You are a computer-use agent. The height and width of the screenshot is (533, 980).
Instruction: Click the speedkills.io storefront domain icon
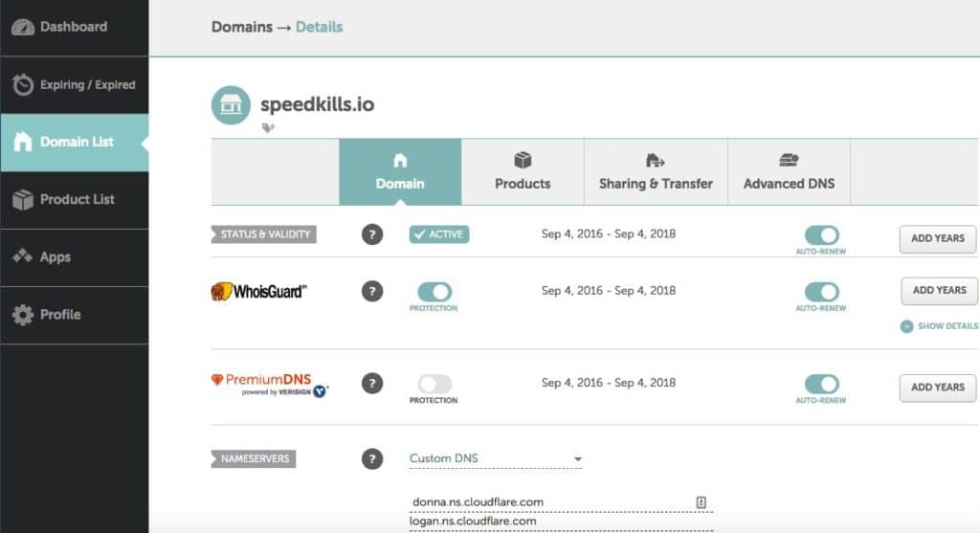(231, 105)
